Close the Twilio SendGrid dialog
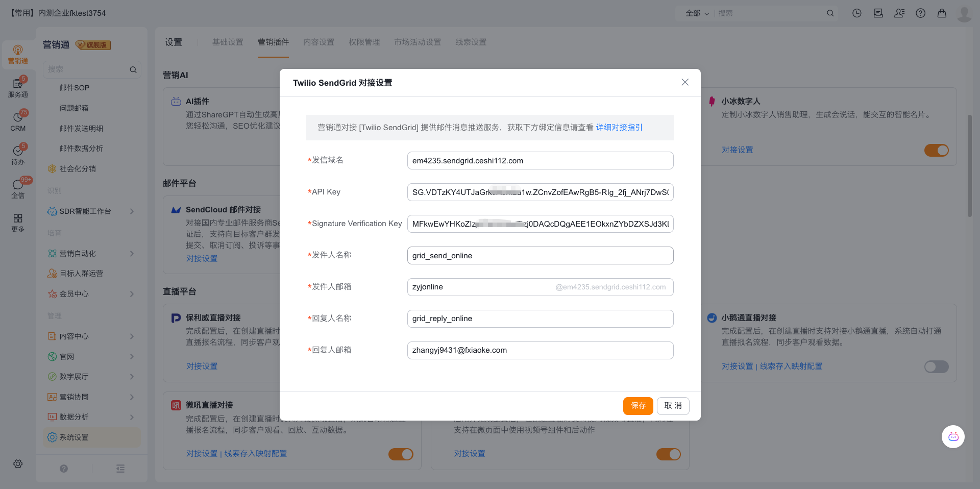The image size is (980, 489). (x=685, y=82)
